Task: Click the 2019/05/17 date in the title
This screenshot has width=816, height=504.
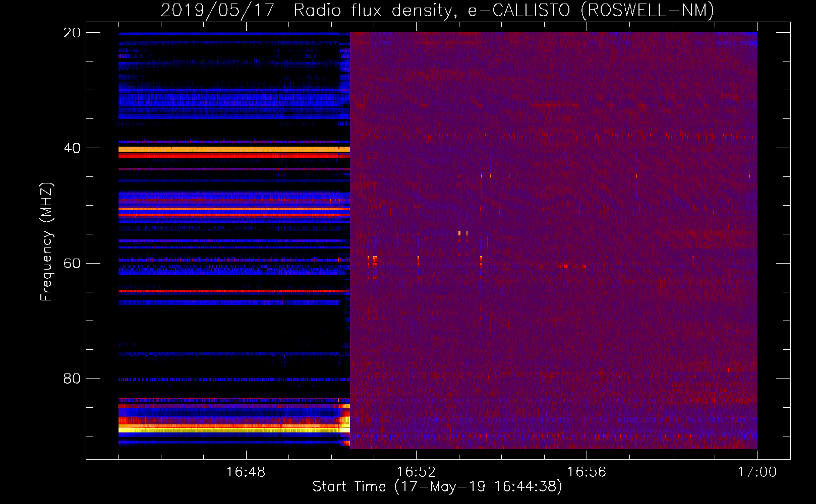Action: pos(217,10)
